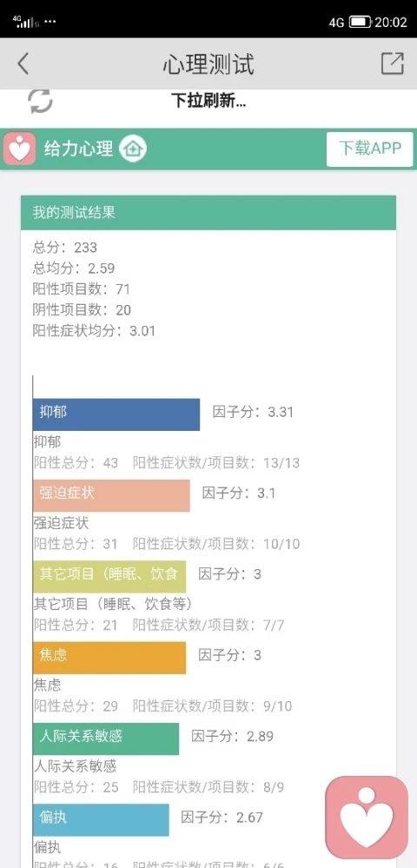Select the light blue 偏执 bar
Viewport: 417px width, 868px height.
point(102,820)
